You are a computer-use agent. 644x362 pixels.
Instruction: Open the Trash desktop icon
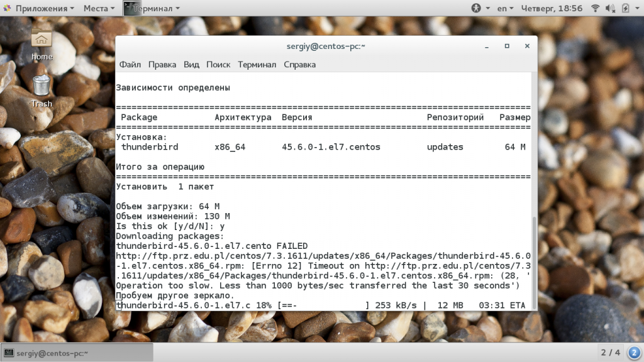pos(42,90)
